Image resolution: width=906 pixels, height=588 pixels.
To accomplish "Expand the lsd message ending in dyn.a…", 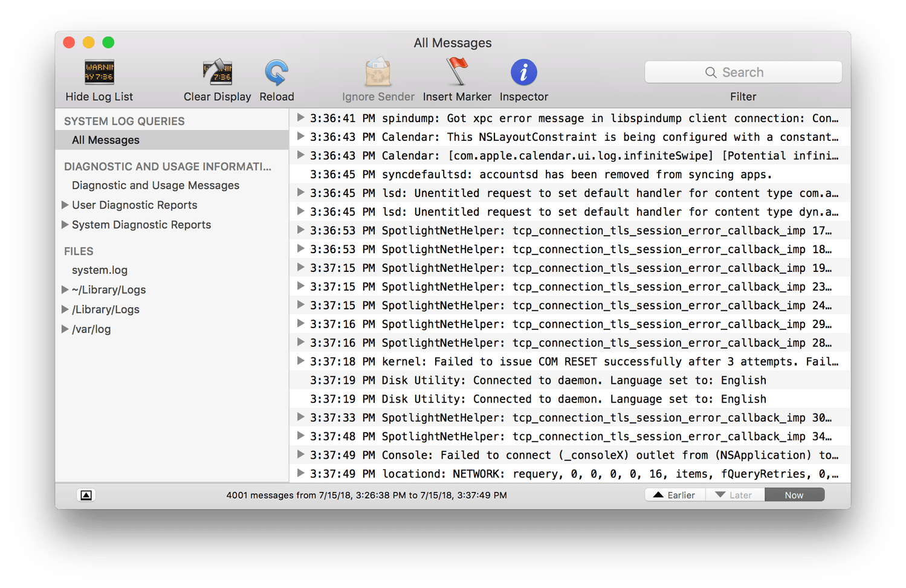I will [300, 212].
